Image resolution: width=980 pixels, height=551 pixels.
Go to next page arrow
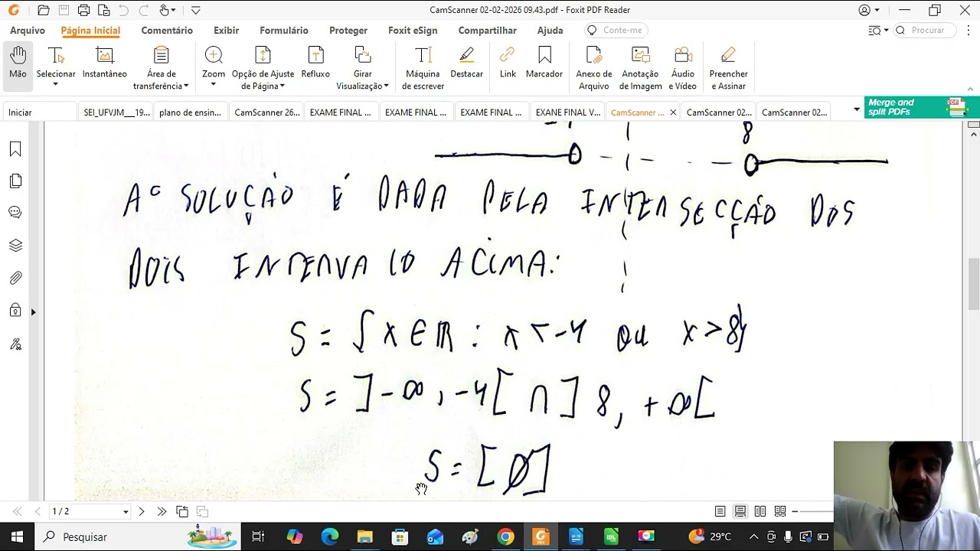pyautogui.click(x=142, y=511)
